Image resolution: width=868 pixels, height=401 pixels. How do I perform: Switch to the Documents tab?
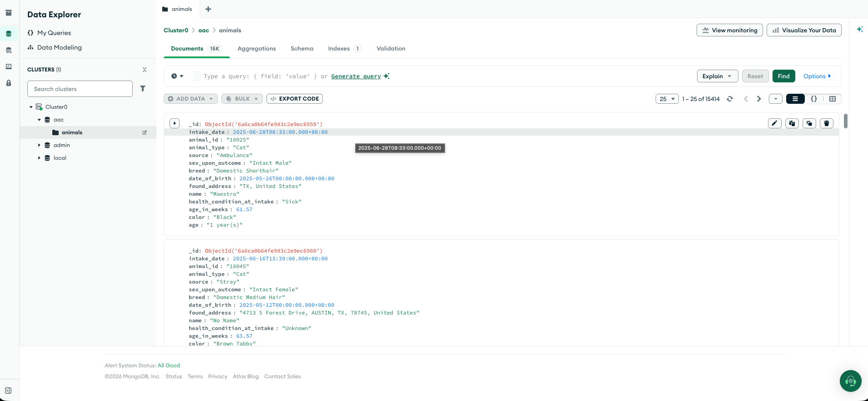point(196,49)
